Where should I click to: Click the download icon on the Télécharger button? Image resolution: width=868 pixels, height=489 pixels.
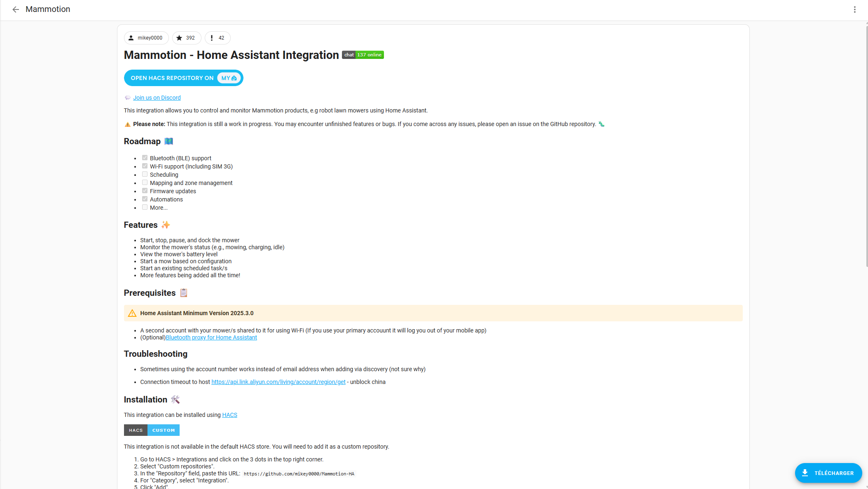804,473
